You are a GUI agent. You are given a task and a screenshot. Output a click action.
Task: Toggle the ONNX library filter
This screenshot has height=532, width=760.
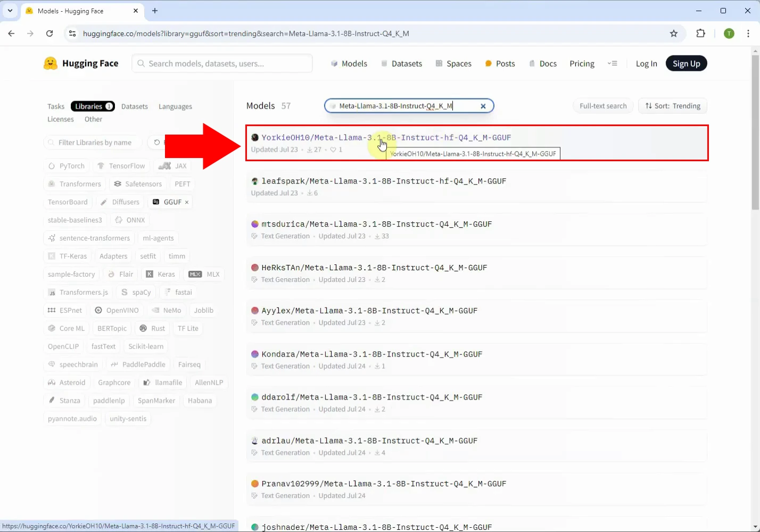[130, 220]
